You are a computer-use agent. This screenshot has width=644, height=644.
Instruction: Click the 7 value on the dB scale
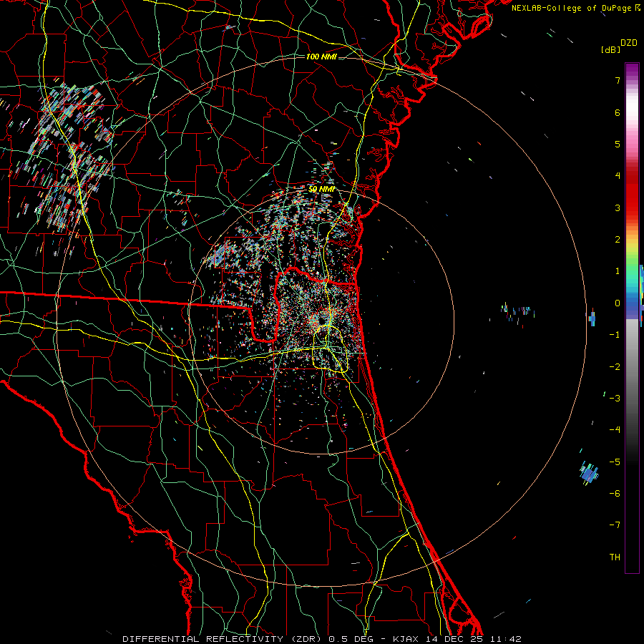618,80
